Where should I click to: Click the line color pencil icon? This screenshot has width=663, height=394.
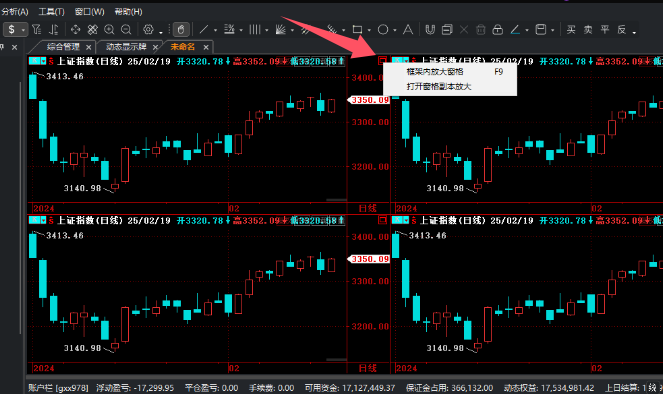(515, 30)
